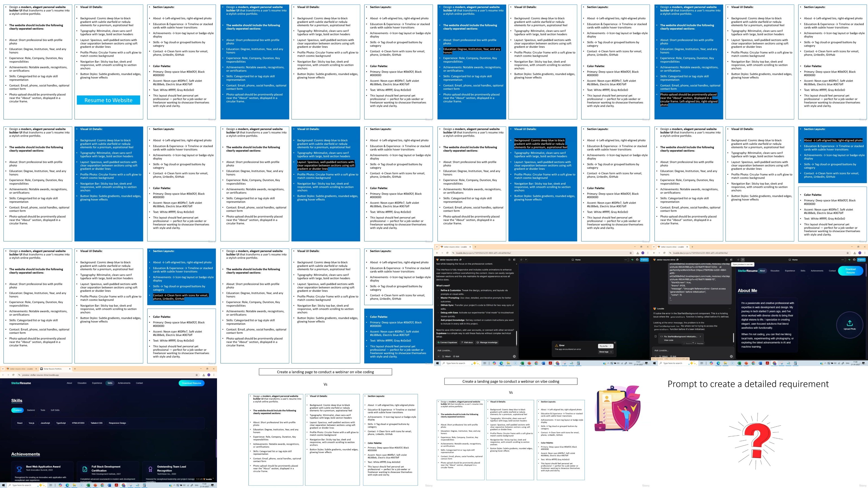Click ribbon icon on Outstanding Team Lead Recognition card

(x=151, y=470)
